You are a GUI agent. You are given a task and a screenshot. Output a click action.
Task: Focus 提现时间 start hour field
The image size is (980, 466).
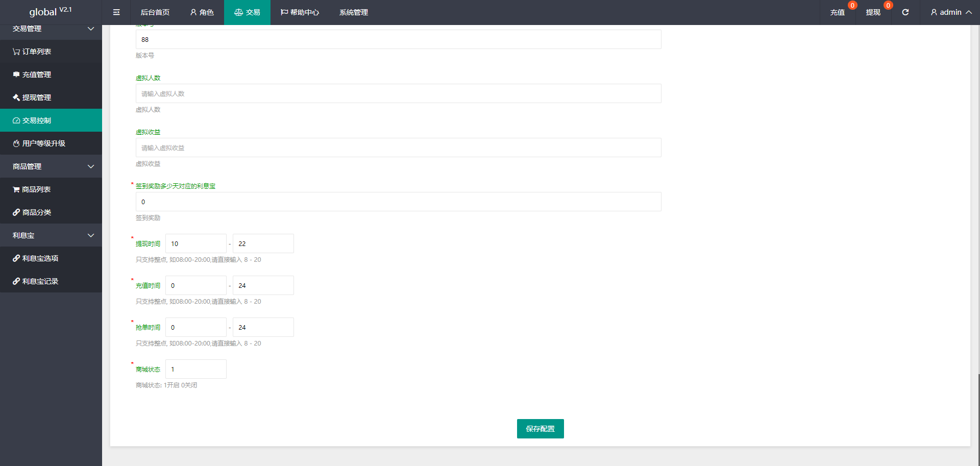[196, 243]
